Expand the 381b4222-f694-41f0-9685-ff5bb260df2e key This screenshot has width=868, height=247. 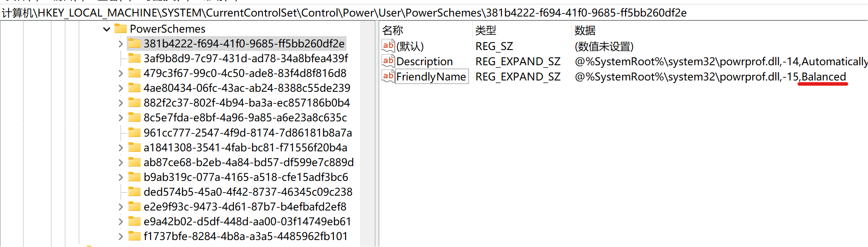(121, 44)
